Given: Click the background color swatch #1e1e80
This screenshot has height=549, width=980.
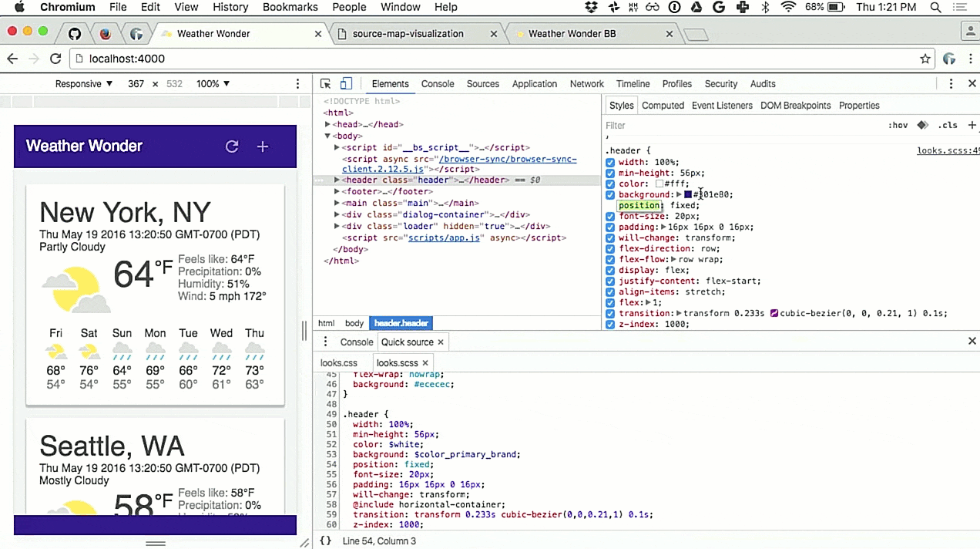Looking at the screenshot, I should click(688, 195).
